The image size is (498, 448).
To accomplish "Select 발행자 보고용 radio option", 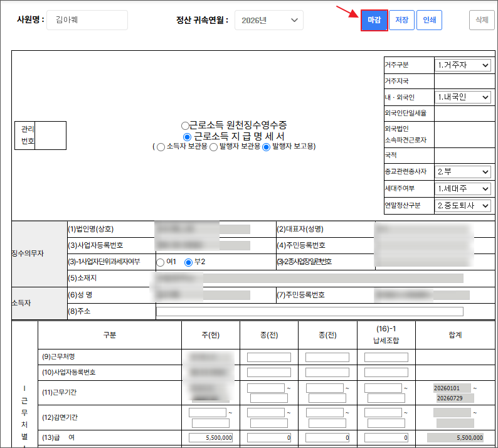I will [x=266, y=147].
